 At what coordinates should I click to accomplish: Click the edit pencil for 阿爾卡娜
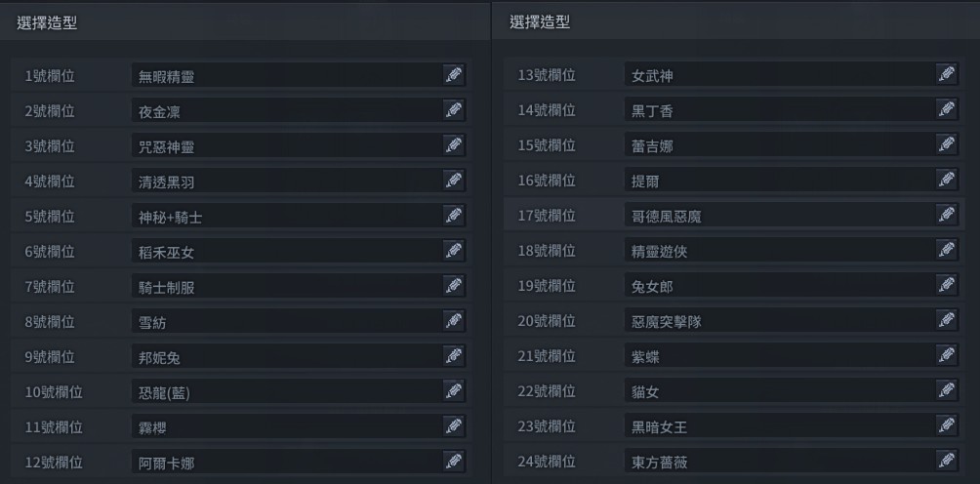click(453, 462)
